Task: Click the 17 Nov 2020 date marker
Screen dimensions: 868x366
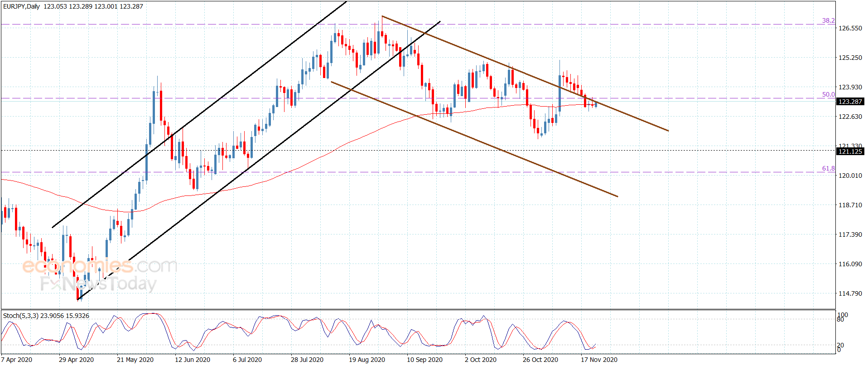Action: click(599, 360)
